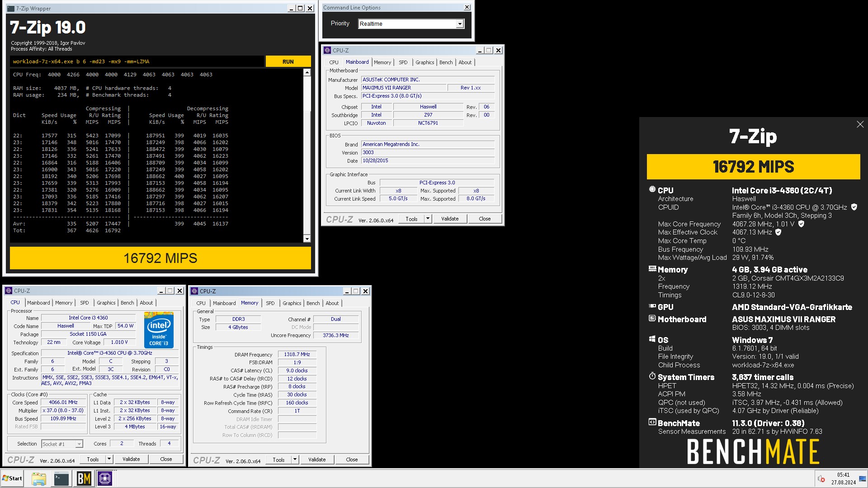
Task: Close the Command Line Options window
Action: coord(467,7)
